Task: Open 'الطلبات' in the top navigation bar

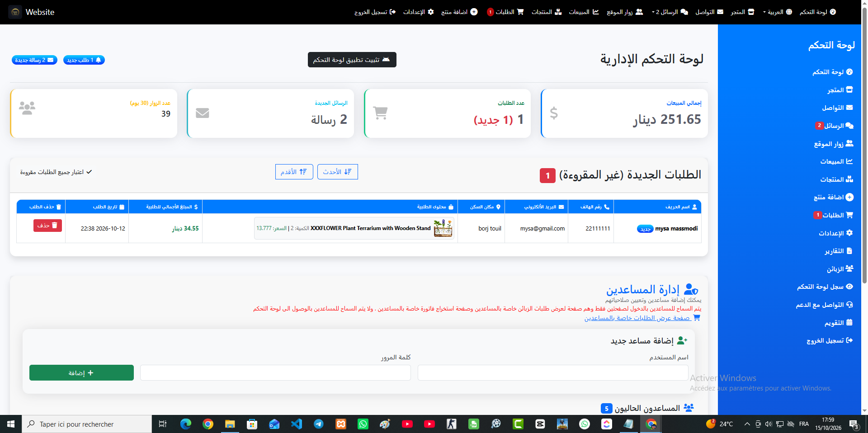Action: [x=505, y=12]
